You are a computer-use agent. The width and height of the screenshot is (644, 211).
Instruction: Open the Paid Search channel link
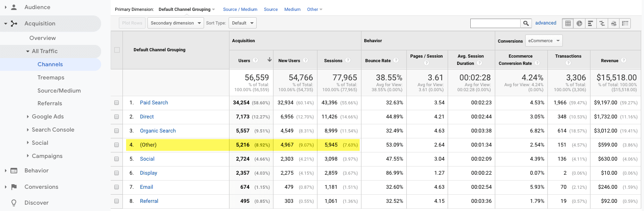click(154, 103)
